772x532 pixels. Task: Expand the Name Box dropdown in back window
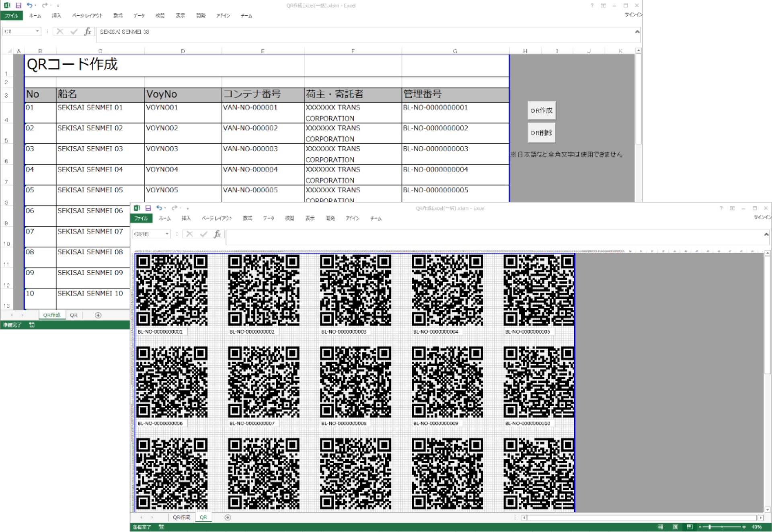37,31
